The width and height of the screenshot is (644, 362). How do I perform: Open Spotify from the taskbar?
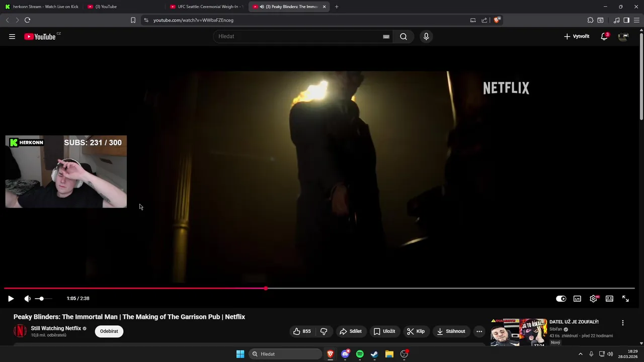pyautogui.click(x=360, y=354)
